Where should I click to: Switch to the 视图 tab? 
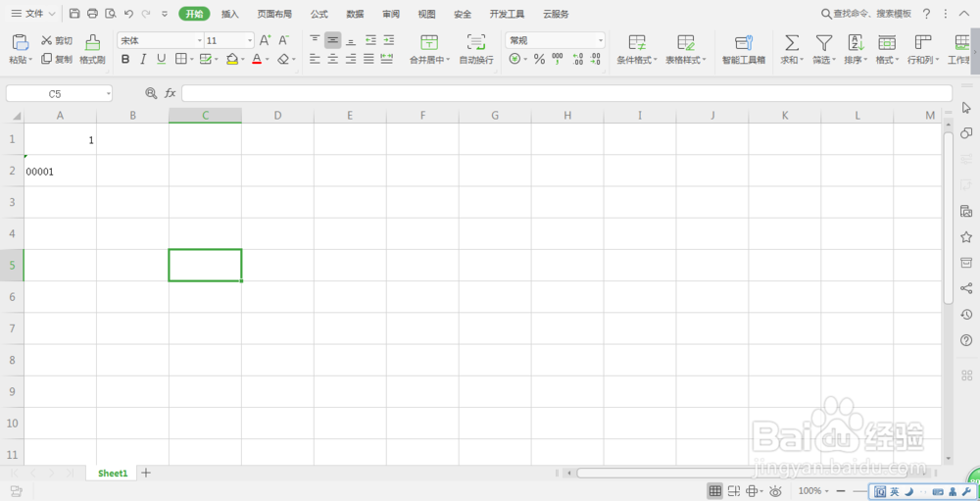[x=427, y=14]
